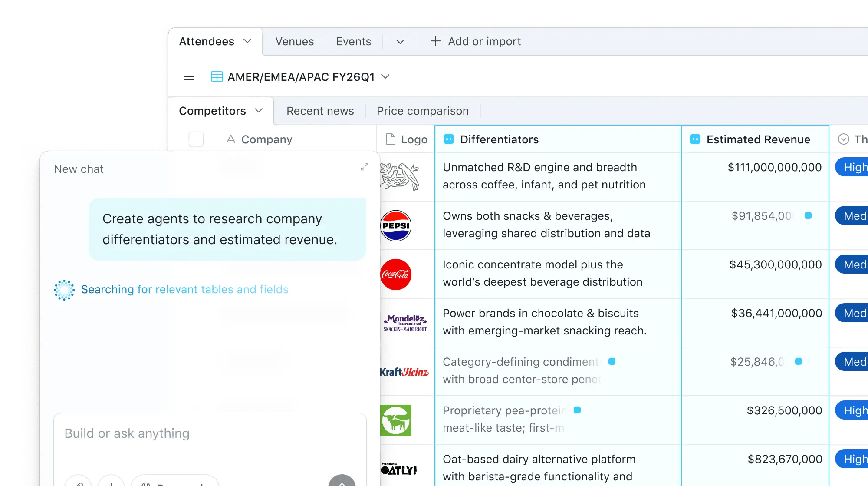Open the more-tables chevron after Events

point(400,42)
